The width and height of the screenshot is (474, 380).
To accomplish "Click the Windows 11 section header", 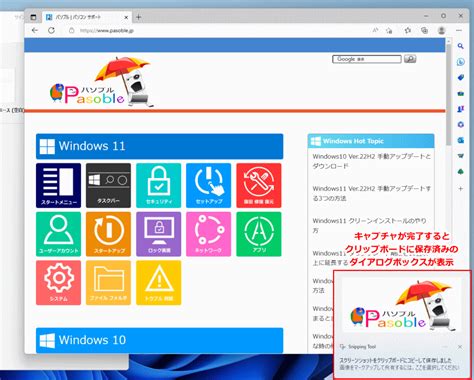I will (x=159, y=146).
